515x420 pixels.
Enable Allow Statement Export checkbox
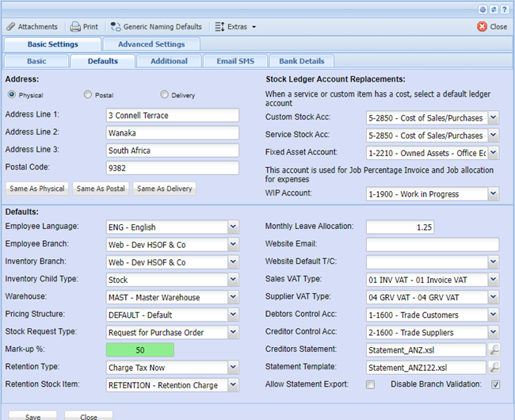[370, 385]
